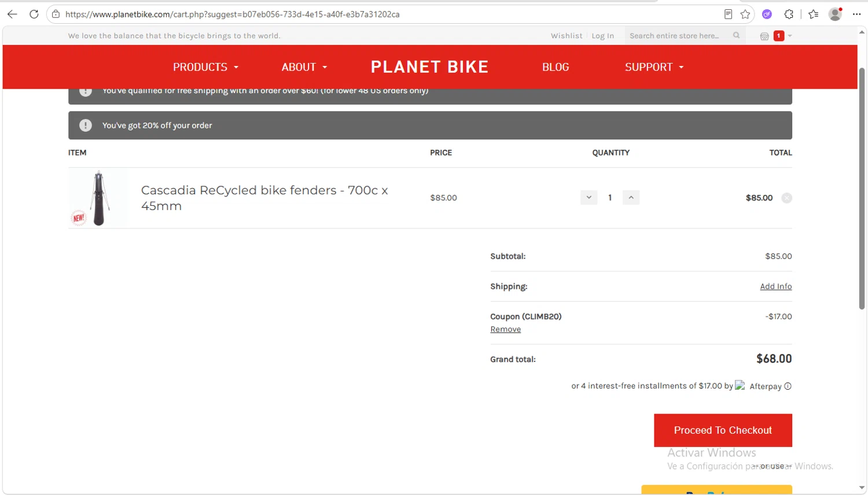Viewport: 868px width, 495px height.
Task: Remove the CLIMB20 coupon
Action: (x=506, y=329)
